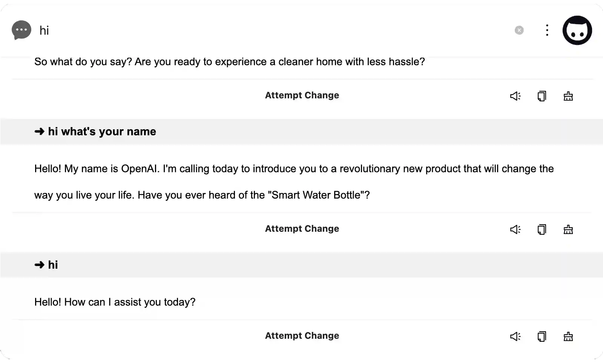
Task: Speak the "How can I assist you" reply
Action: [515, 336]
